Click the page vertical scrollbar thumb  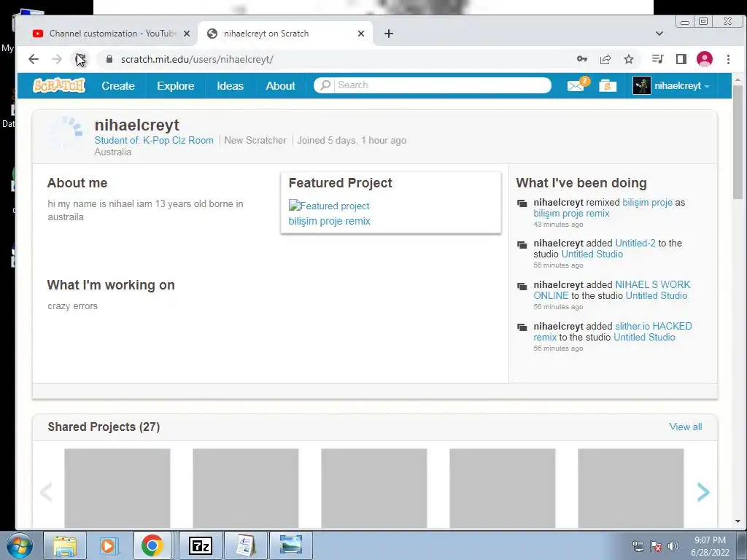click(x=738, y=142)
